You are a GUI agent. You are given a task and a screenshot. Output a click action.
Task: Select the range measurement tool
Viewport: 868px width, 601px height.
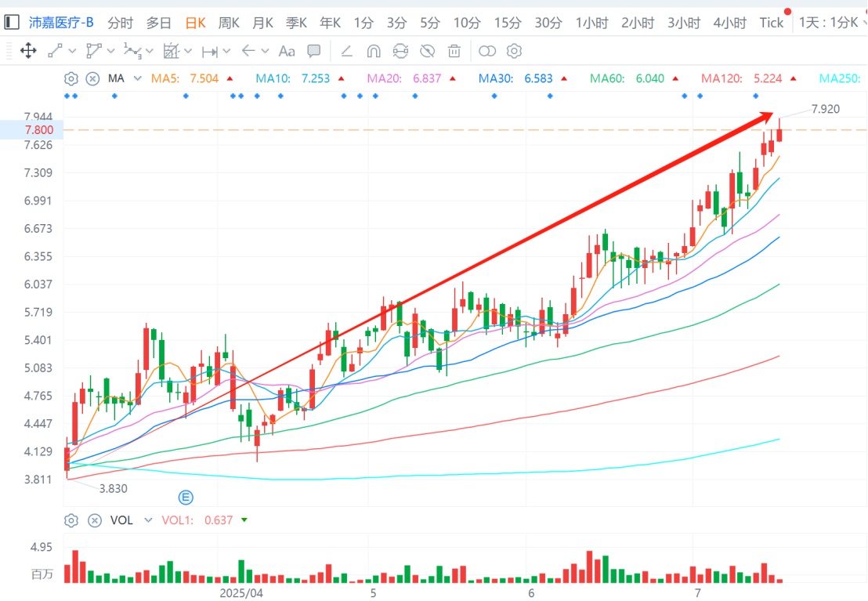tap(210, 52)
